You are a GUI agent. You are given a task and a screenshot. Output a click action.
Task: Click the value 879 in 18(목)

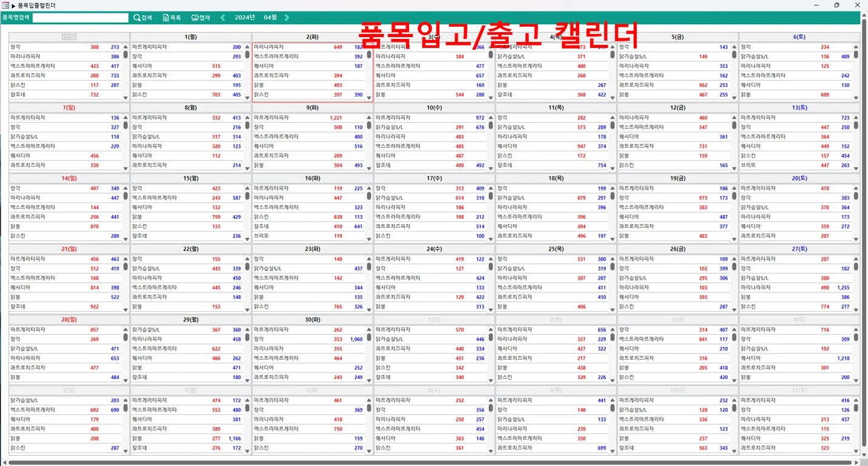tap(581, 198)
